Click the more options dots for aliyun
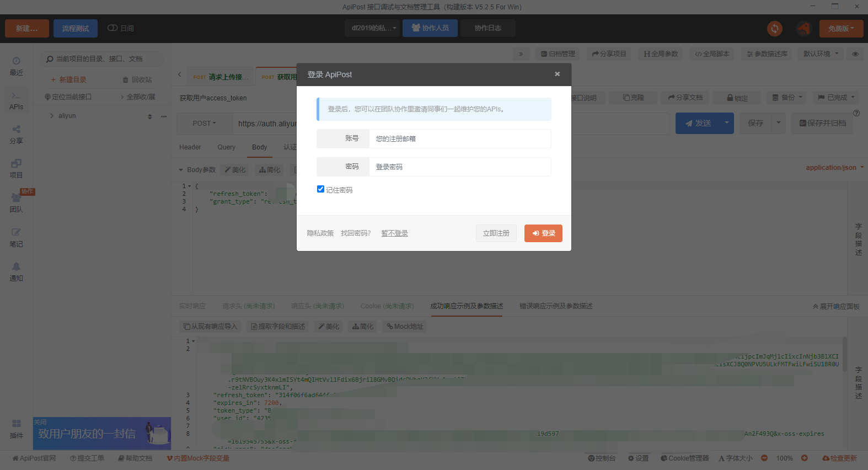 [164, 116]
